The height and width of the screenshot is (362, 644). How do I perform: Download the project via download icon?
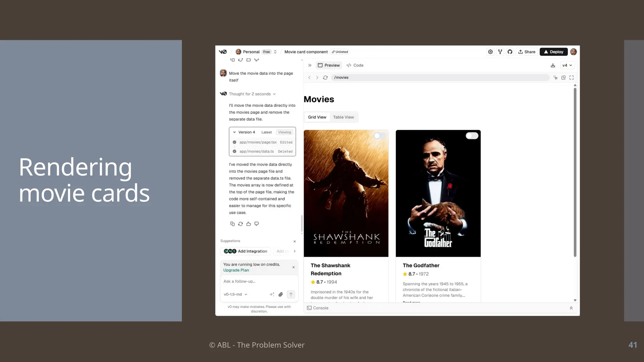[x=553, y=65]
